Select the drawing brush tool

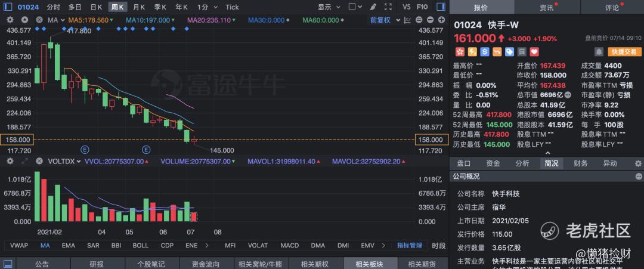click(373, 7)
